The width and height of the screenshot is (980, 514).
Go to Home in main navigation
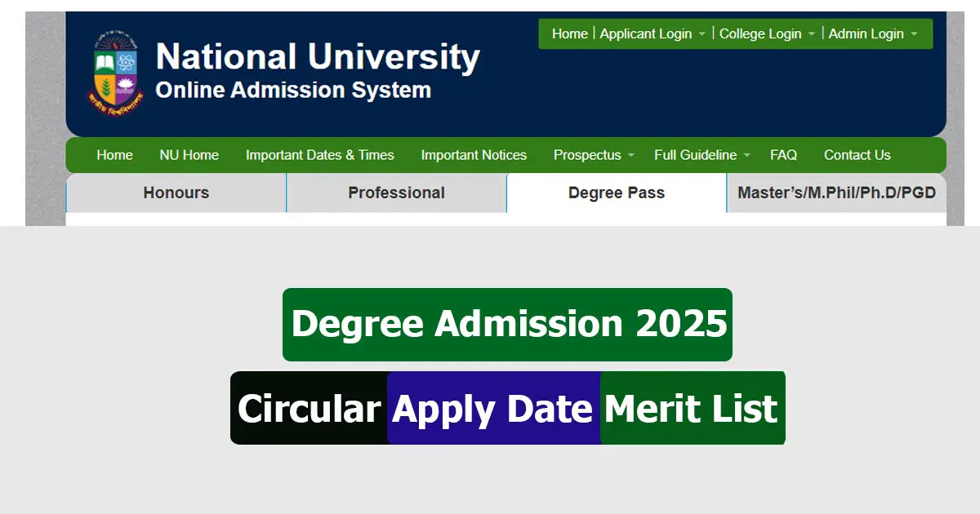click(x=114, y=155)
